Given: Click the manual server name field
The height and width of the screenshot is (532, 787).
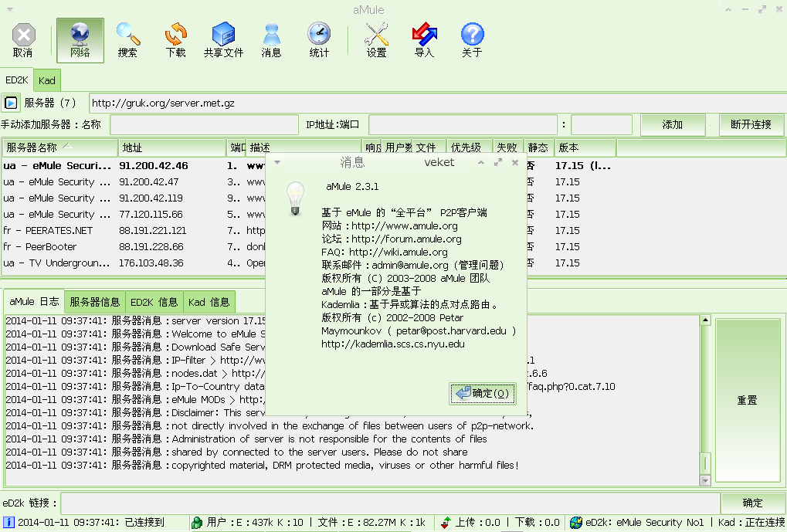Looking at the screenshot, I should [x=204, y=124].
